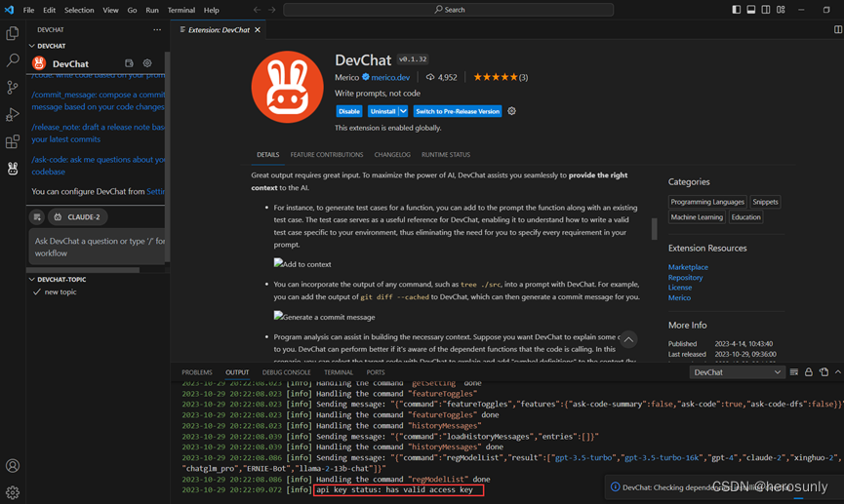Toggle output scroll lock
This screenshot has width=844, height=504.
(x=809, y=372)
